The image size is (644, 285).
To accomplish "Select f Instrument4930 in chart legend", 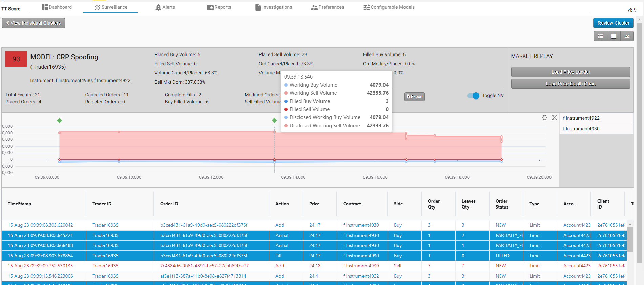I will pos(581,129).
